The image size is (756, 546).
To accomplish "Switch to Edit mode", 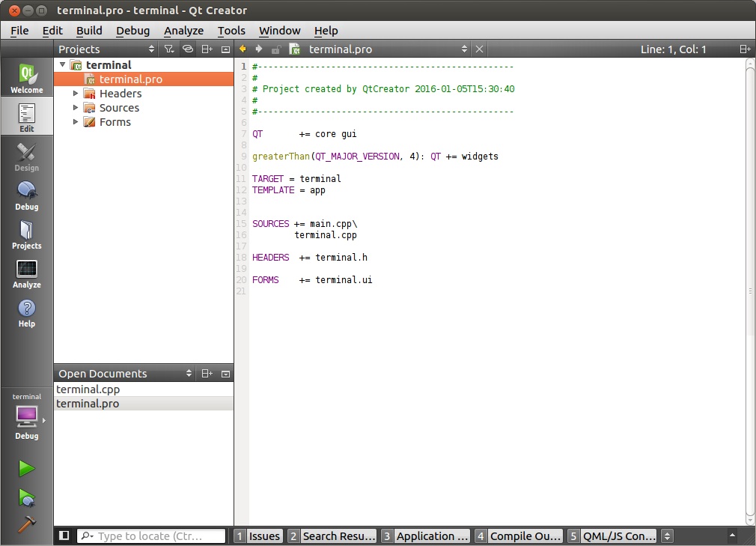I will coord(26,117).
